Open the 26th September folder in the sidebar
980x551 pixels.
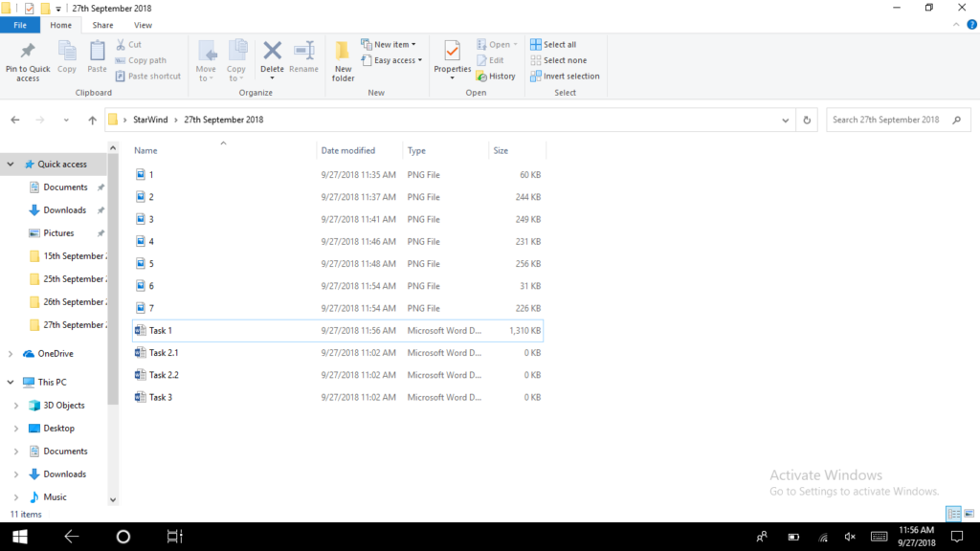67,301
